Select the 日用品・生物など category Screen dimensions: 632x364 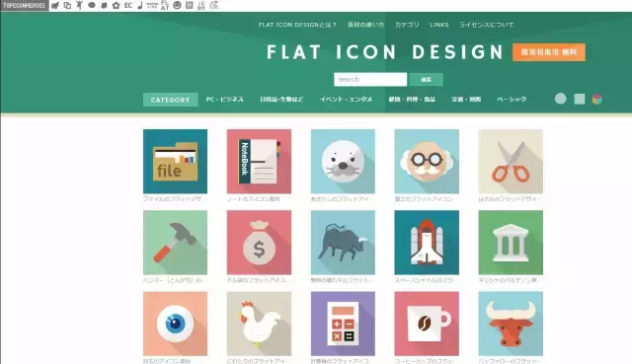[281, 99]
